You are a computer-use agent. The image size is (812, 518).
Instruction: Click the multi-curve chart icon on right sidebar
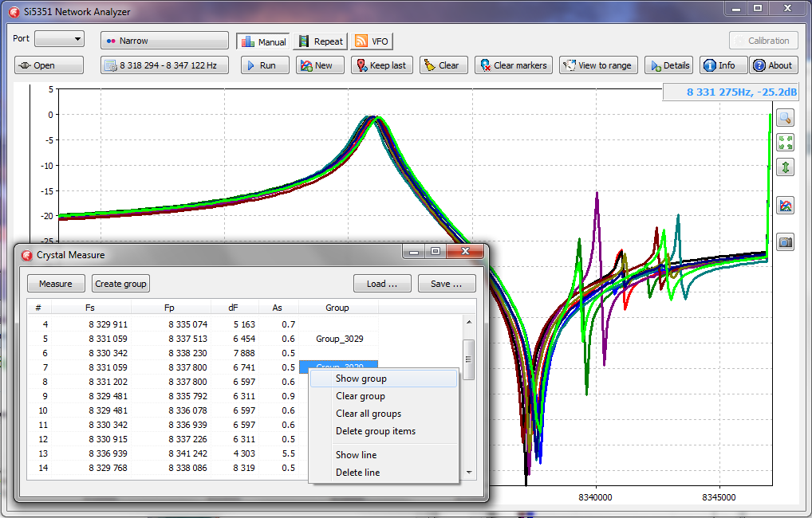click(785, 206)
